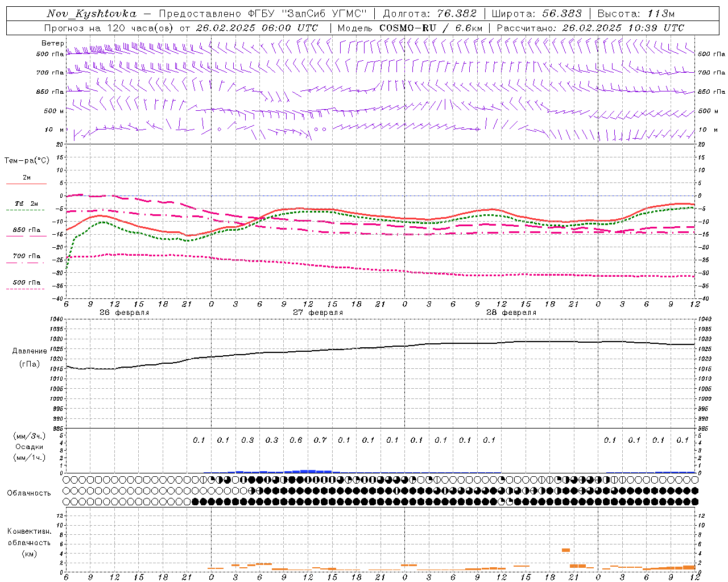
Task: Click the Облачность cloudiness label
Action: coord(29,493)
